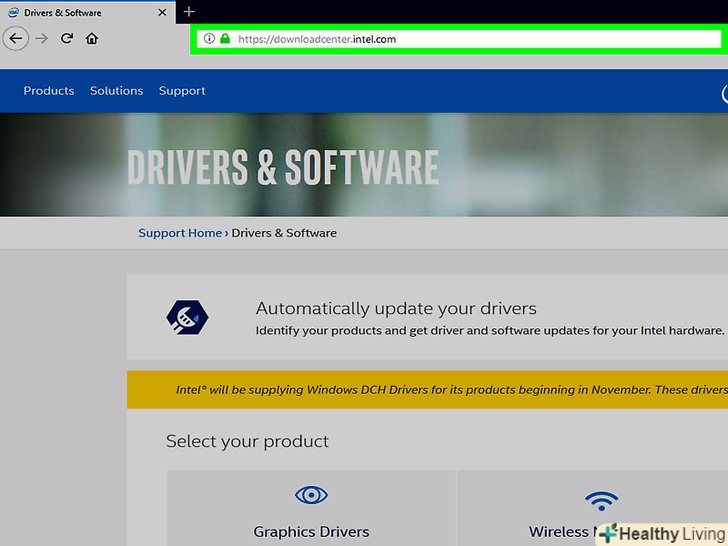The height and width of the screenshot is (546, 728).
Task: Open the Support menu
Action: pos(182,91)
